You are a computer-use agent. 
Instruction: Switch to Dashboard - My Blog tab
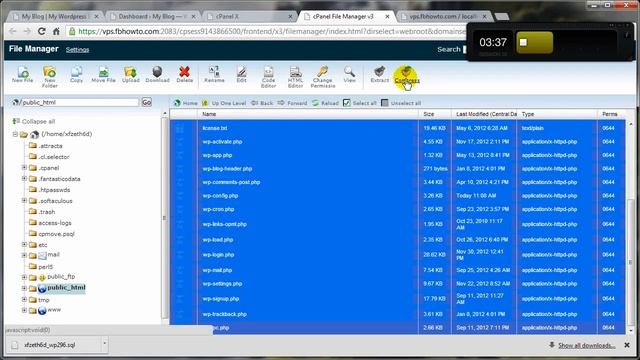pos(153,17)
